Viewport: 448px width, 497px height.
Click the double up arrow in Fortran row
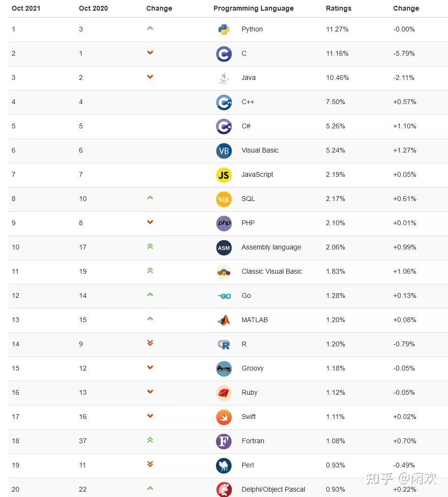pos(150,440)
